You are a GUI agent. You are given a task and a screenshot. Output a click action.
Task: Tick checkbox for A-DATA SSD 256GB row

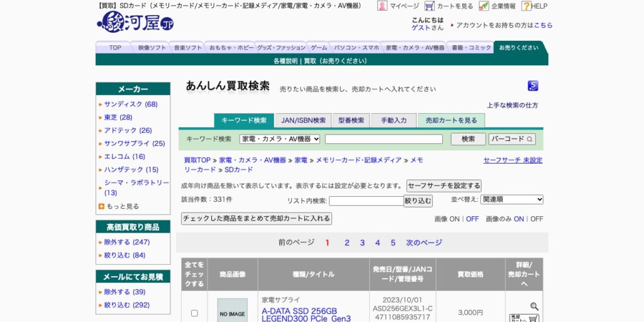(x=194, y=313)
